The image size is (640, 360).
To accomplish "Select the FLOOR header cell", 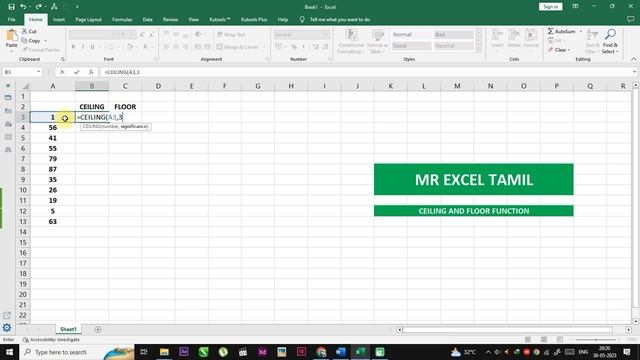I will tap(125, 107).
